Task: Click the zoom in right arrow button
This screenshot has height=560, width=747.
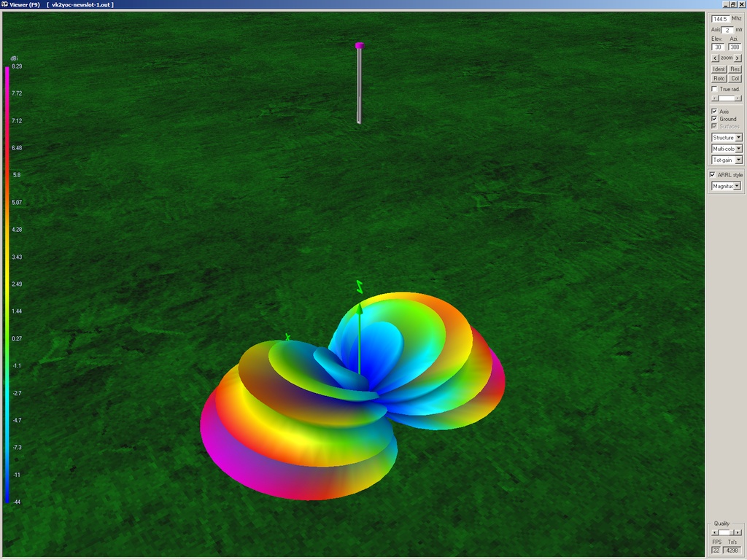Action: (738, 58)
